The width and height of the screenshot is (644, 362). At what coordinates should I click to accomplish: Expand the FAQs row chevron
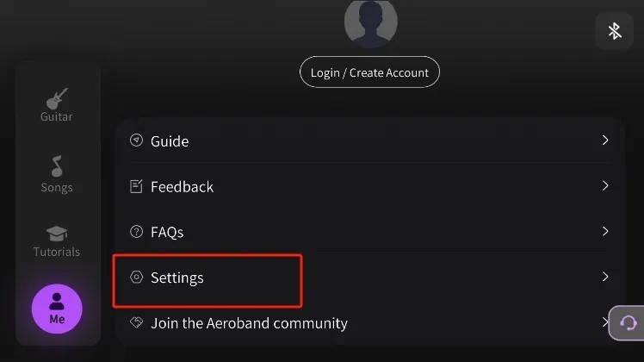point(605,232)
